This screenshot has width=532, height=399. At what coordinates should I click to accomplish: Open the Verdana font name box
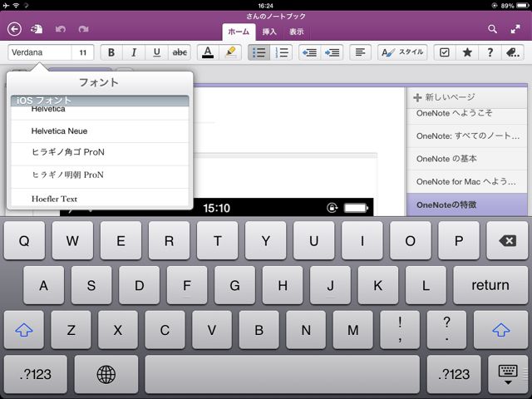[40, 52]
